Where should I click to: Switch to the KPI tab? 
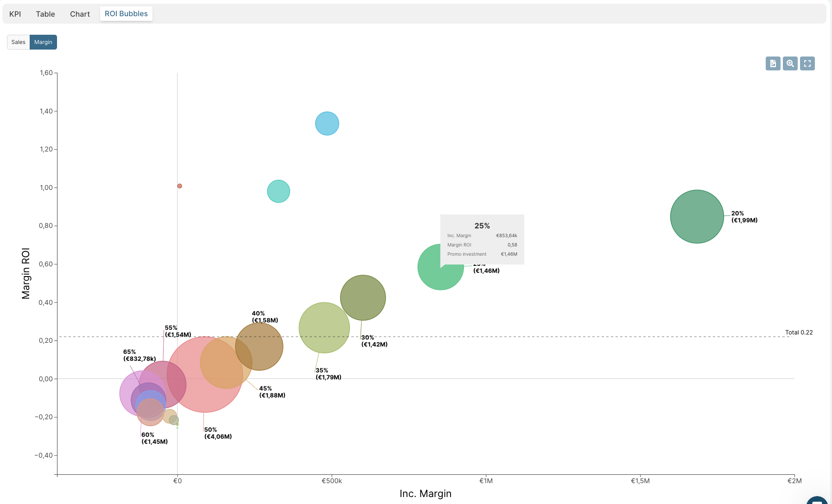[15, 14]
